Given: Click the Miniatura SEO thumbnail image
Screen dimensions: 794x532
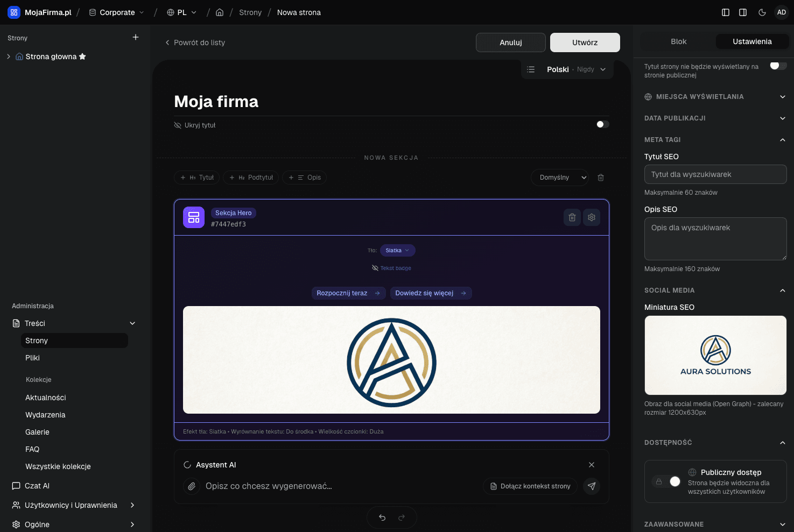Looking at the screenshot, I should click(x=715, y=355).
